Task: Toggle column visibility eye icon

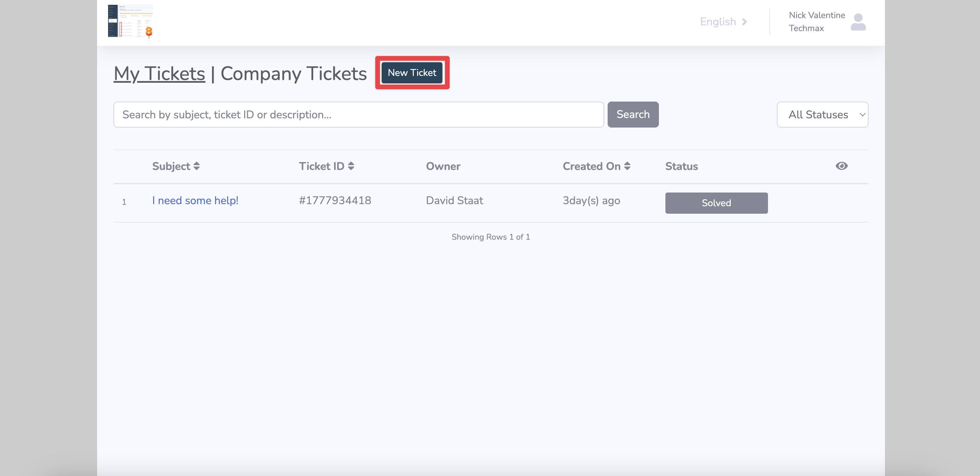Action: 841,166
